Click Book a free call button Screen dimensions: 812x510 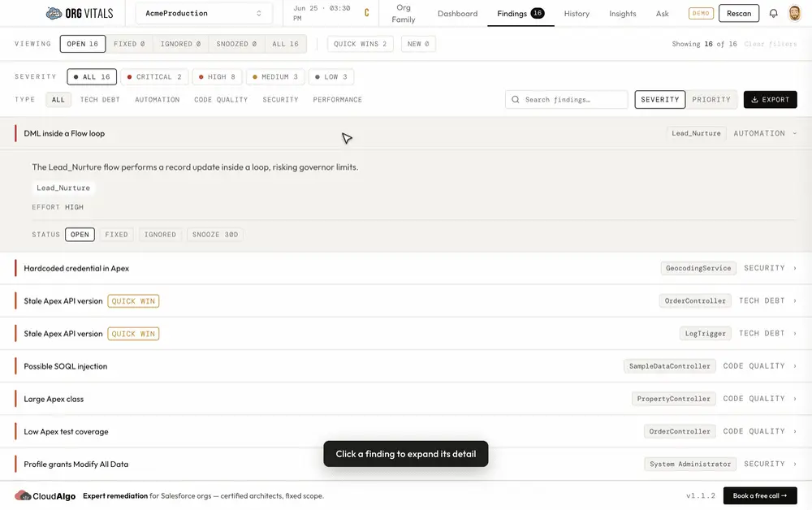point(760,495)
